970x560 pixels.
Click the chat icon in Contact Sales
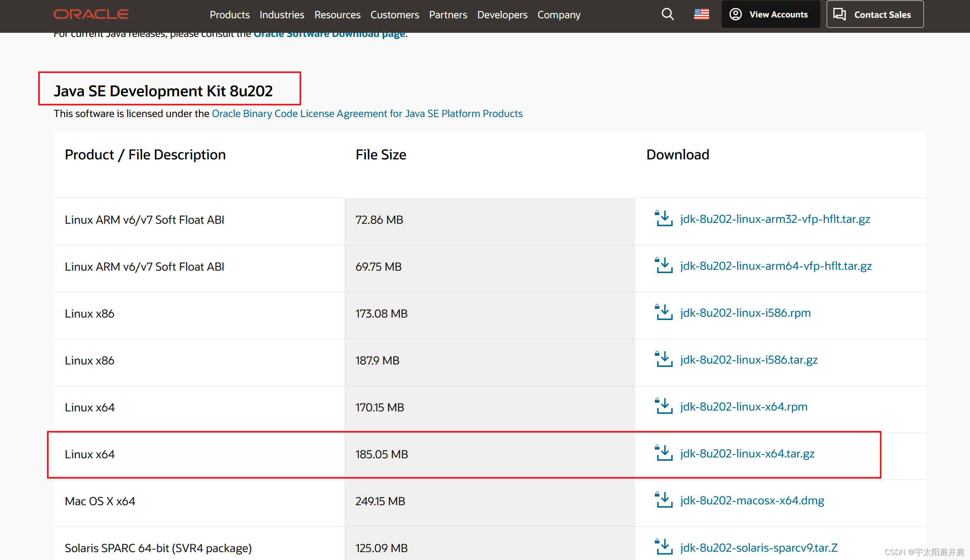click(840, 15)
